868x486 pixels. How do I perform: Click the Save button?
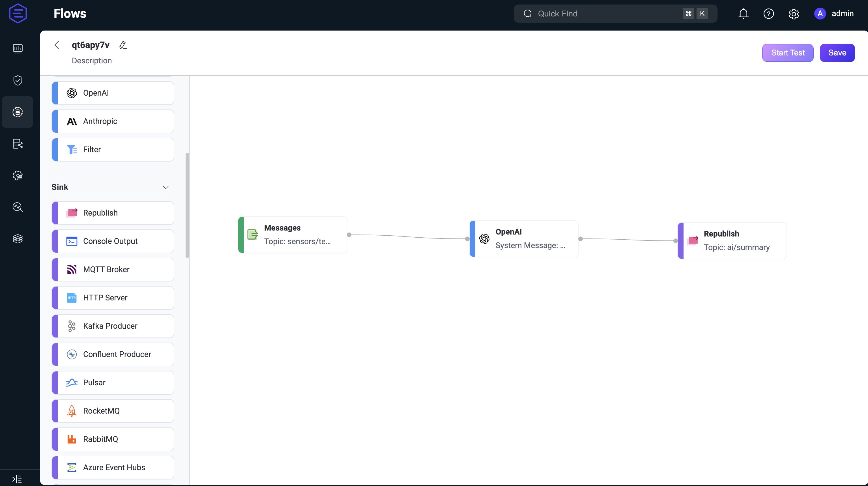(x=837, y=53)
